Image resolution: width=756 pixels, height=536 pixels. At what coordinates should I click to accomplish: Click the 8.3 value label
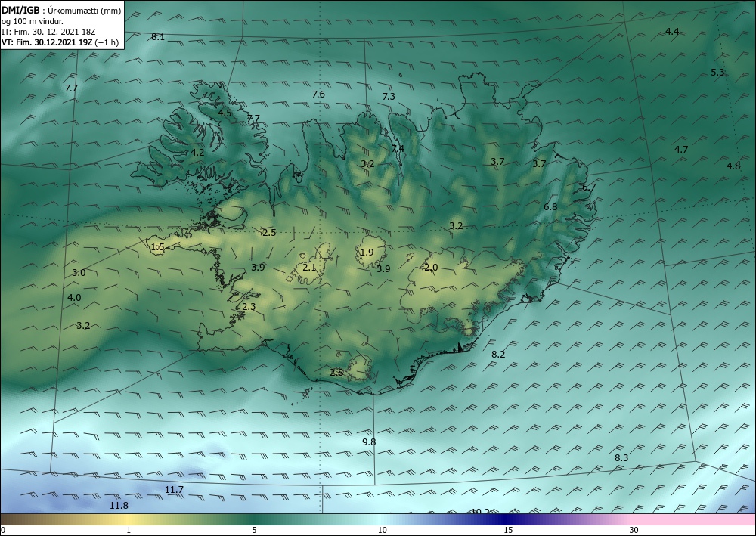coord(621,458)
